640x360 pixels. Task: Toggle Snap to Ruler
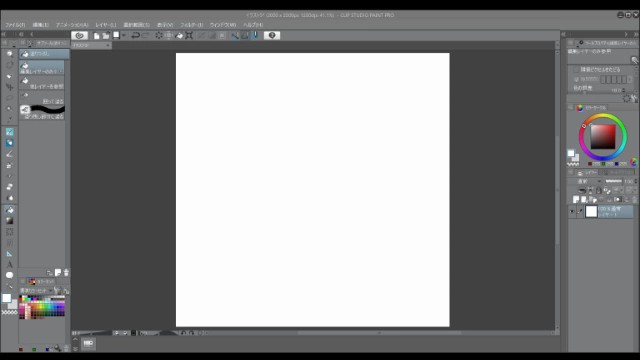235,36
